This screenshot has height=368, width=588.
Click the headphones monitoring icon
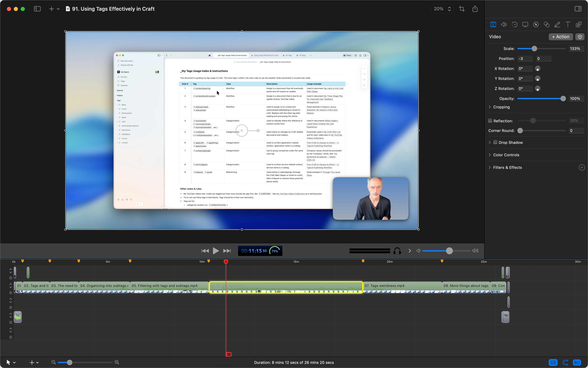click(x=397, y=251)
